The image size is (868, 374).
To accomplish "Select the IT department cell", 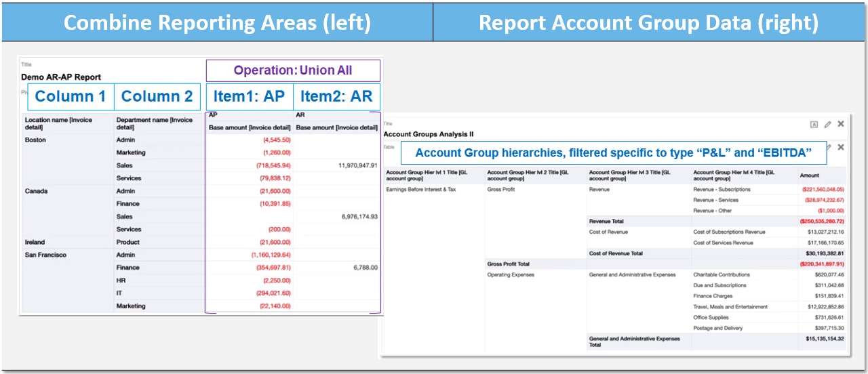I will point(119,293).
